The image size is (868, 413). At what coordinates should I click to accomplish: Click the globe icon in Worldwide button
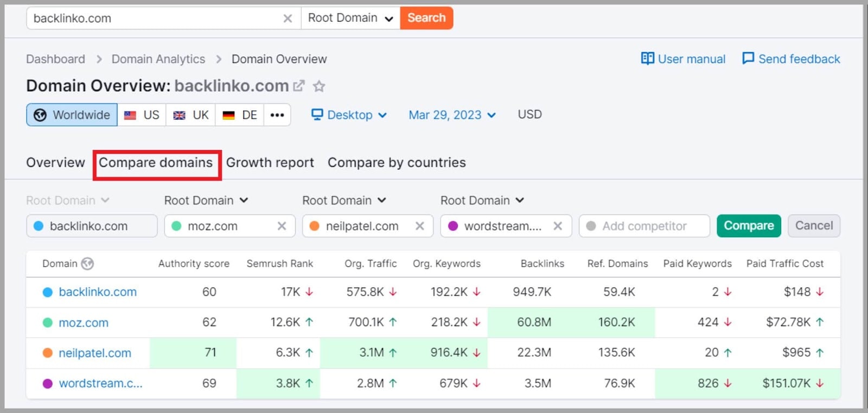pyautogui.click(x=40, y=115)
